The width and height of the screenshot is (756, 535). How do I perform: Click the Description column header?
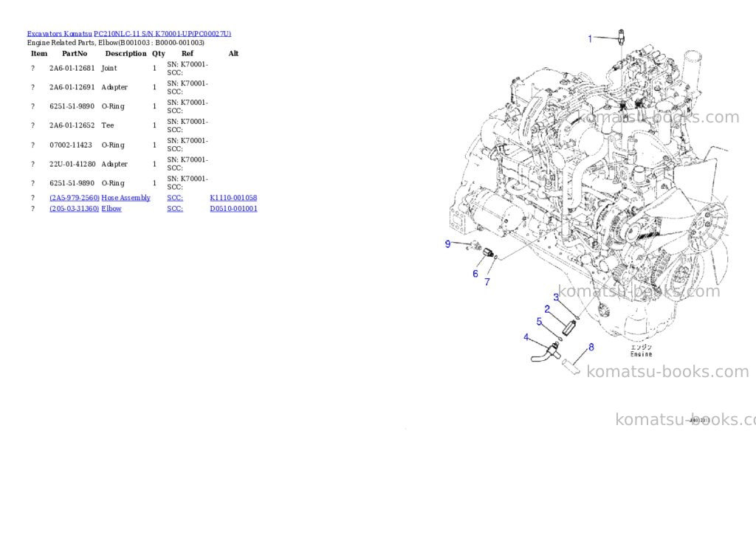point(126,53)
